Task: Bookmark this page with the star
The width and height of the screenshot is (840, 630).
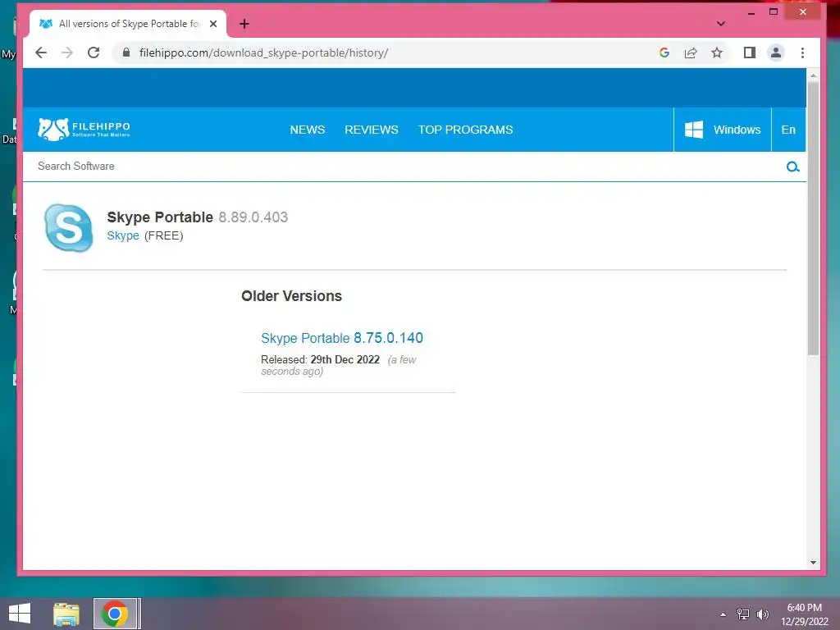Action: coord(717,52)
